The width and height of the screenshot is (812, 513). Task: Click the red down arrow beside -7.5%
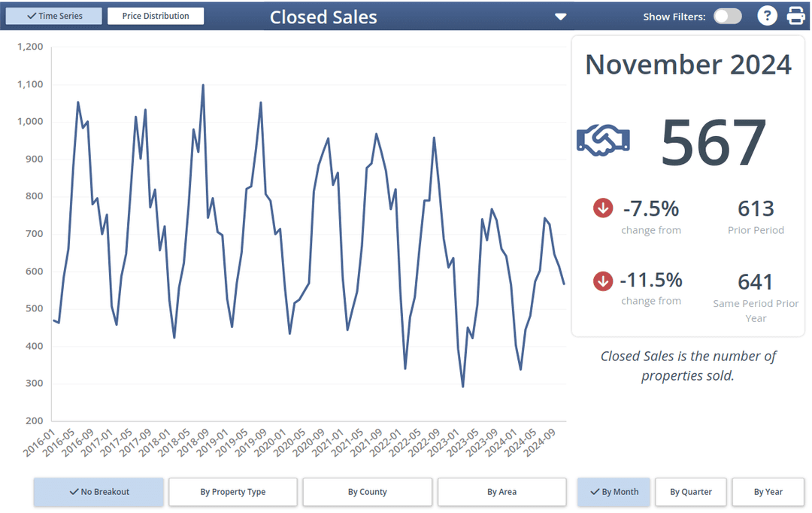(603, 208)
